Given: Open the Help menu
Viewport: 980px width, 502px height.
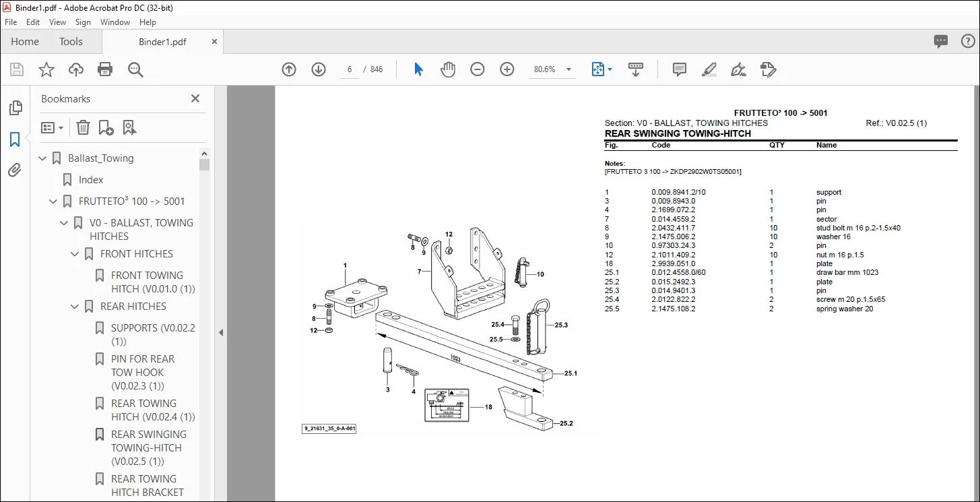Looking at the screenshot, I should pos(148,22).
